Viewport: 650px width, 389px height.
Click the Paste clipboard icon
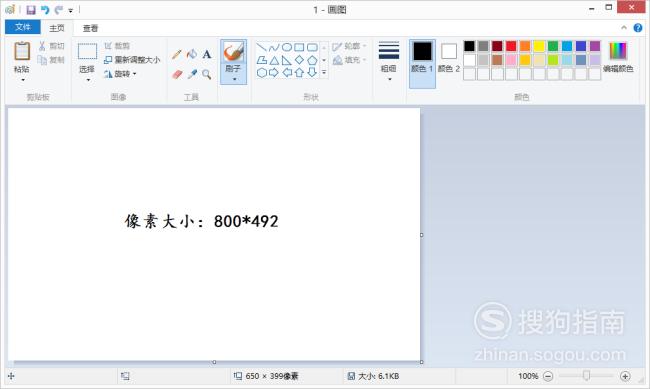[22, 52]
